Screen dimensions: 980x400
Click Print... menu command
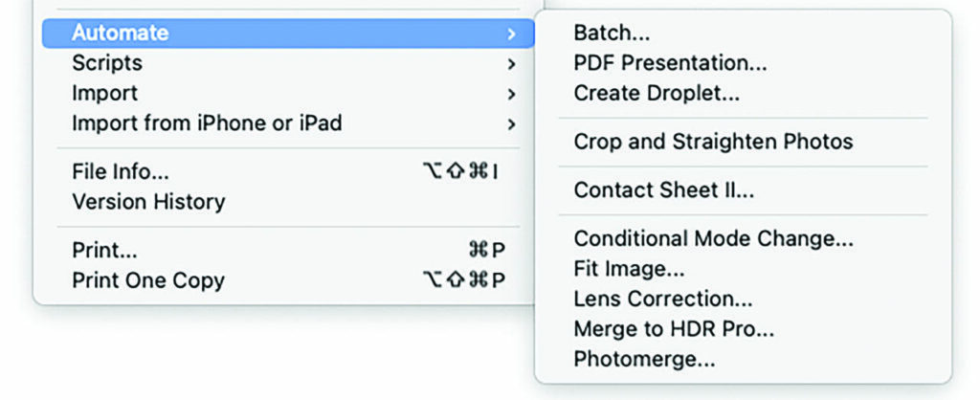pos(104,251)
